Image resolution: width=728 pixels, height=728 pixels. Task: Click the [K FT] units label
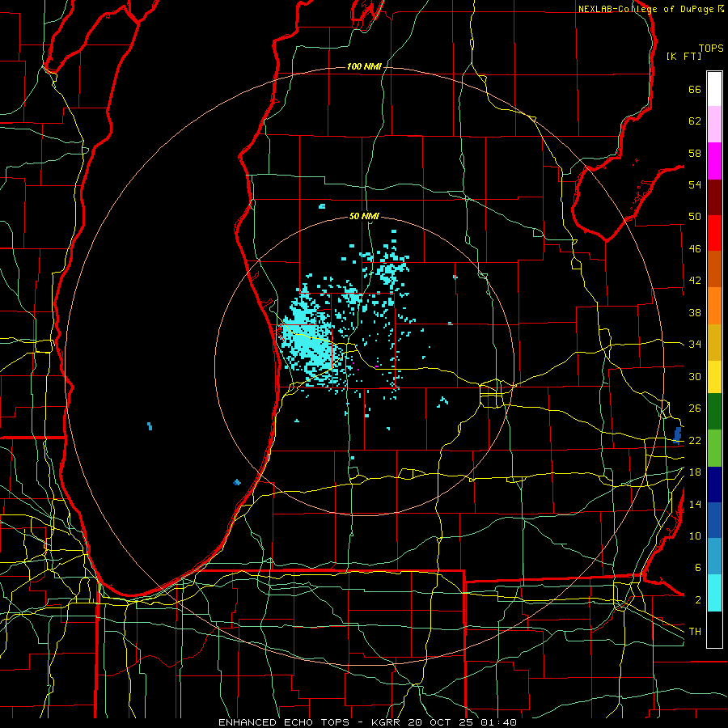point(684,56)
